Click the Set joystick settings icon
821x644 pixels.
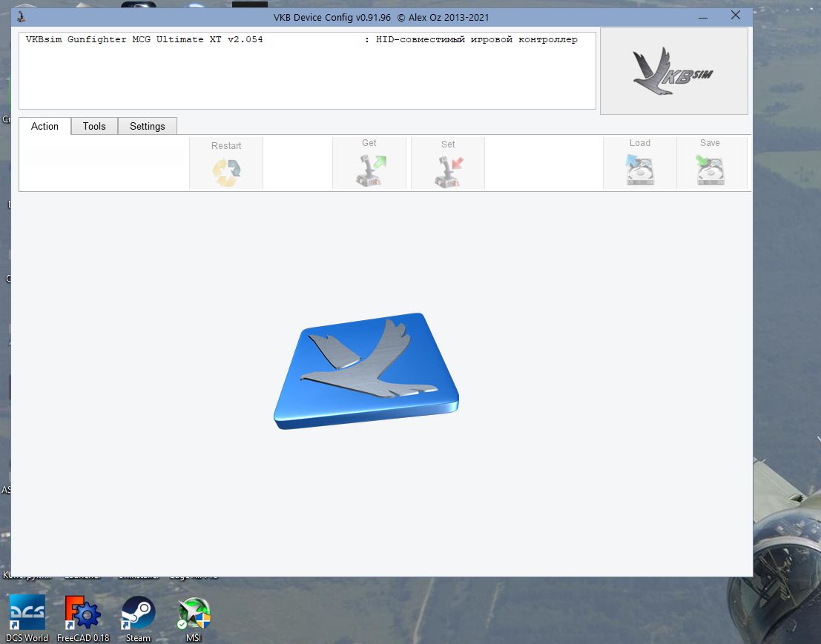click(x=448, y=172)
